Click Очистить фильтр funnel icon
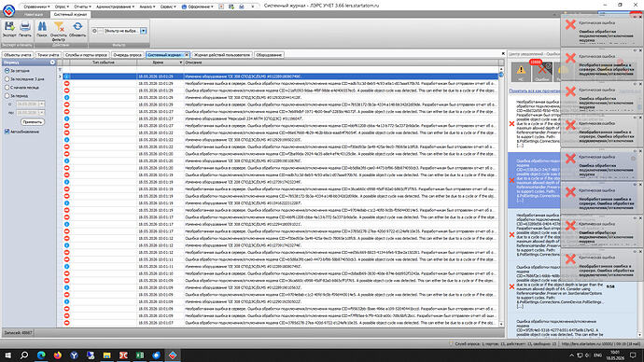The image size is (644, 362). pos(59,27)
